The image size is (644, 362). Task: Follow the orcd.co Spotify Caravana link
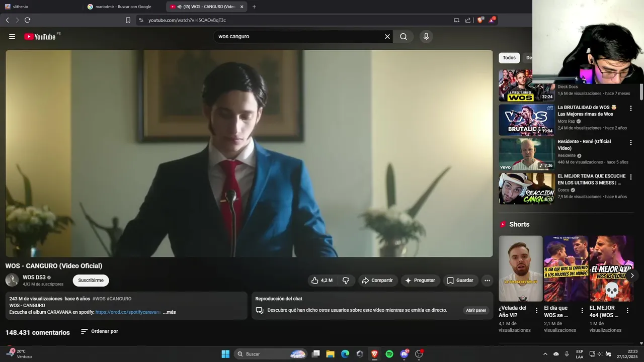(x=128, y=312)
